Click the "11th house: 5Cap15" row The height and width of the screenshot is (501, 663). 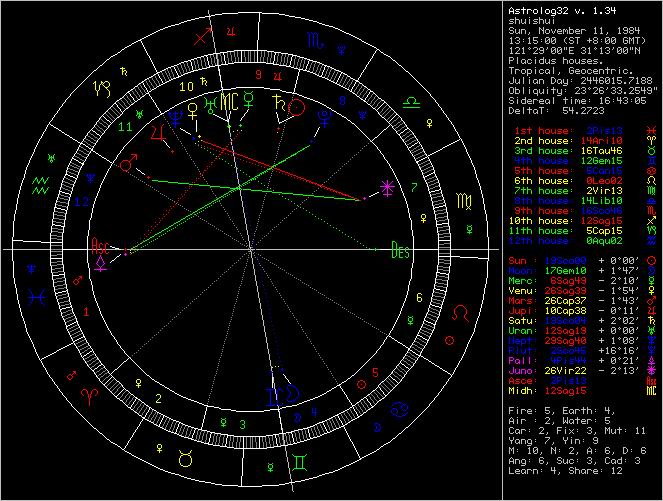click(583, 231)
